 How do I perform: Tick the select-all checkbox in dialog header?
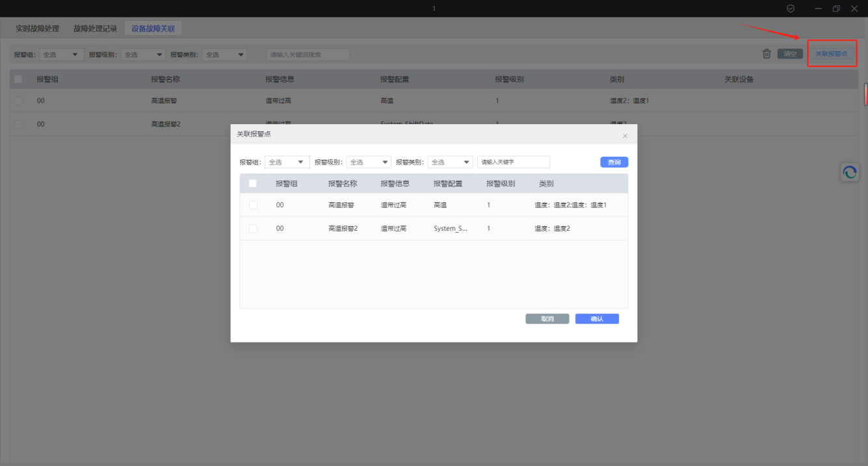coord(253,183)
